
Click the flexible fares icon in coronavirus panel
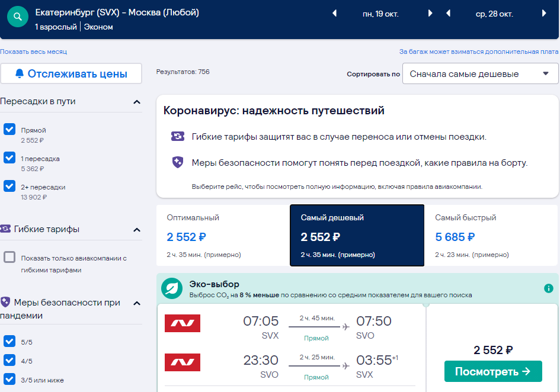[x=178, y=136]
